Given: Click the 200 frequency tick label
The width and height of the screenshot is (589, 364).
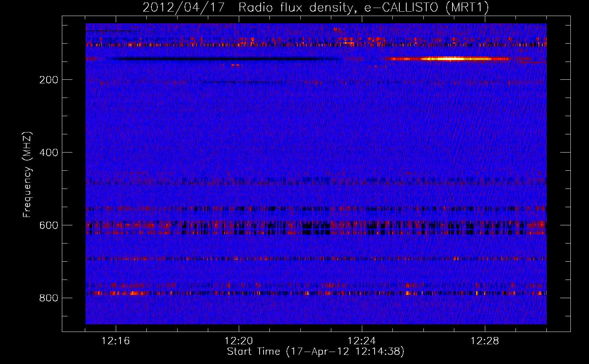Looking at the screenshot, I should pos(49,80).
